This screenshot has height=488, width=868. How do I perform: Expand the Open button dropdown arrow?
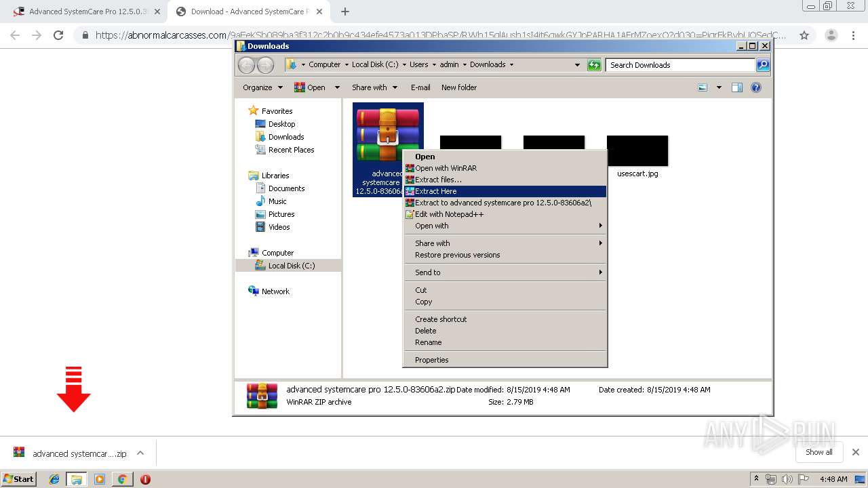tap(336, 87)
